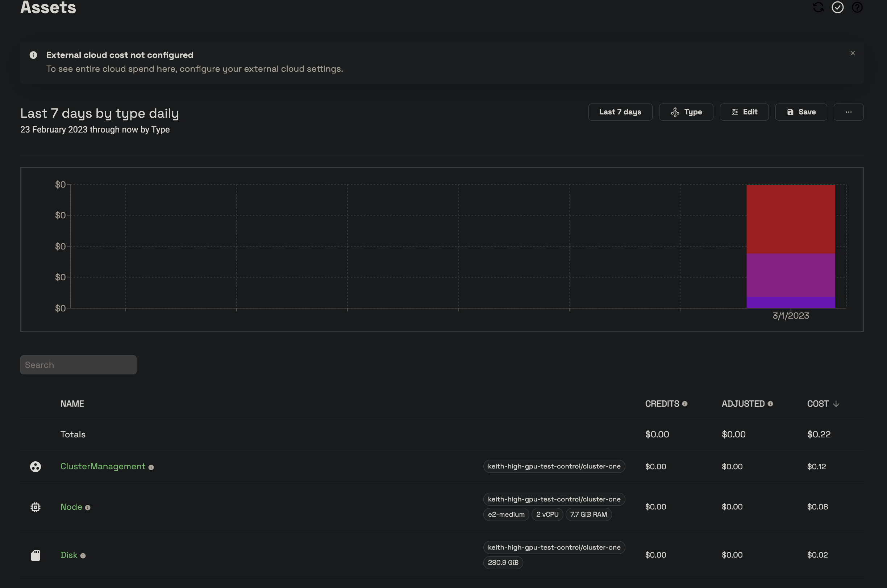The height and width of the screenshot is (588, 887).
Task: Click the info icon beside ClusterManagement
Action: [x=151, y=467]
